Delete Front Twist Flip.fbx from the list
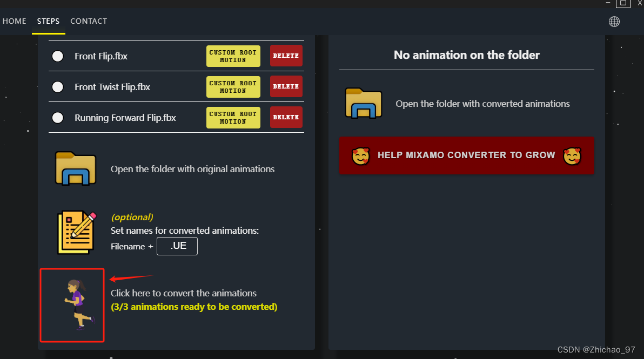Image resolution: width=644 pixels, height=359 pixels. [286, 86]
